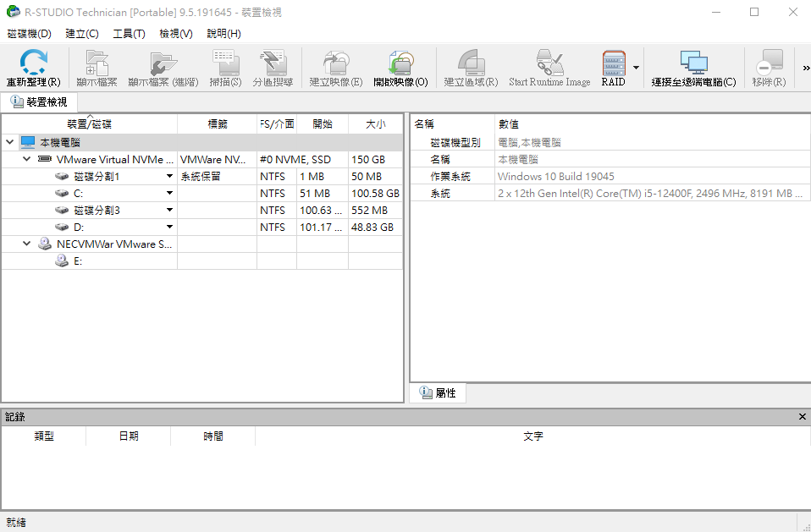Open the RAID dropdown arrow

click(636, 68)
